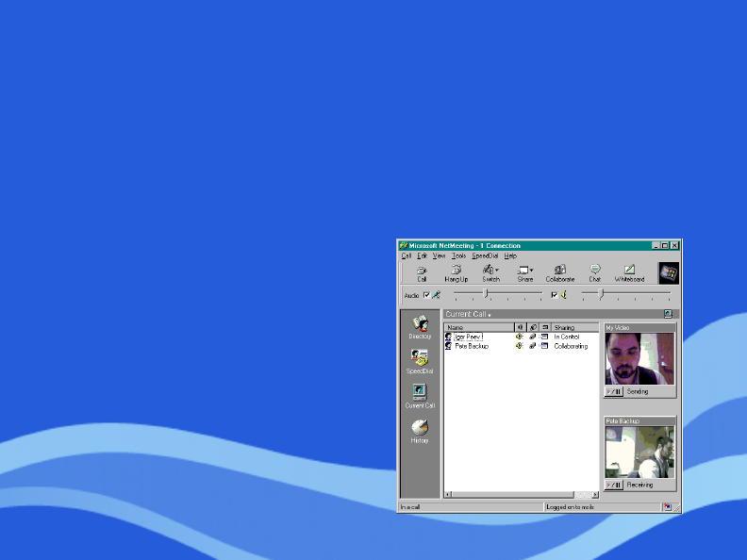Click the status bar icon at bottom right
747x560 pixels.
(667, 506)
